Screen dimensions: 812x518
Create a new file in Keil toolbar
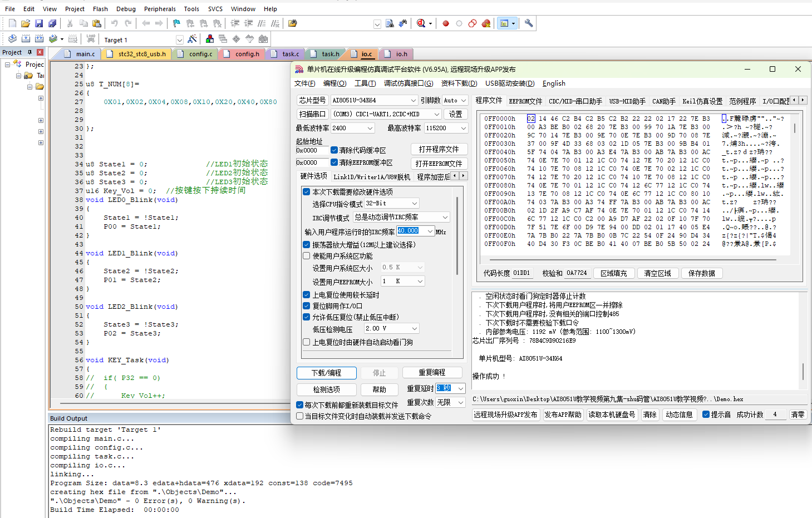pyautogui.click(x=12, y=23)
